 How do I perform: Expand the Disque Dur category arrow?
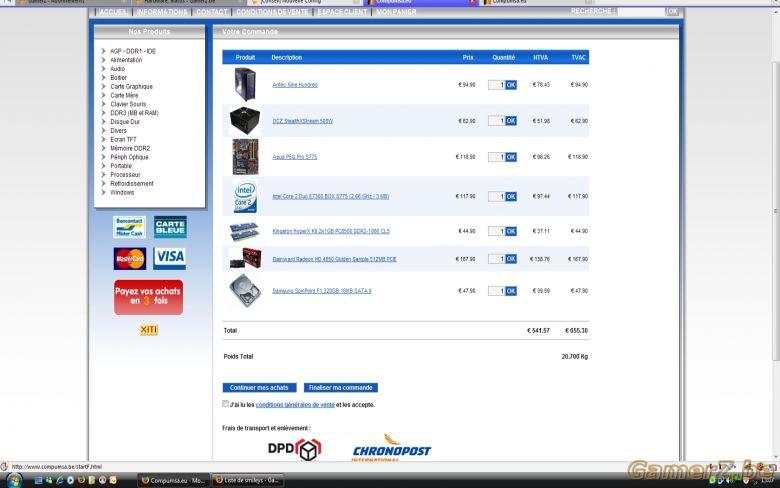click(x=103, y=121)
